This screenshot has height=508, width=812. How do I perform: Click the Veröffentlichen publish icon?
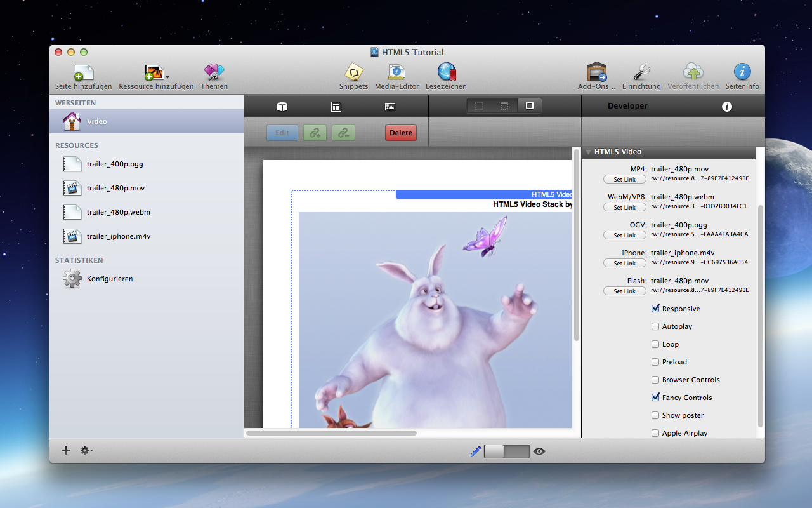[693, 72]
